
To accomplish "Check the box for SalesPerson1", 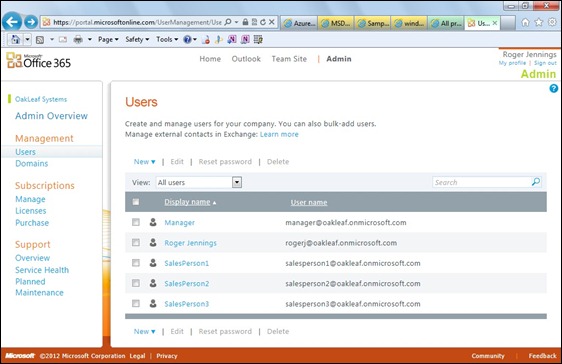I will pos(136,263).
